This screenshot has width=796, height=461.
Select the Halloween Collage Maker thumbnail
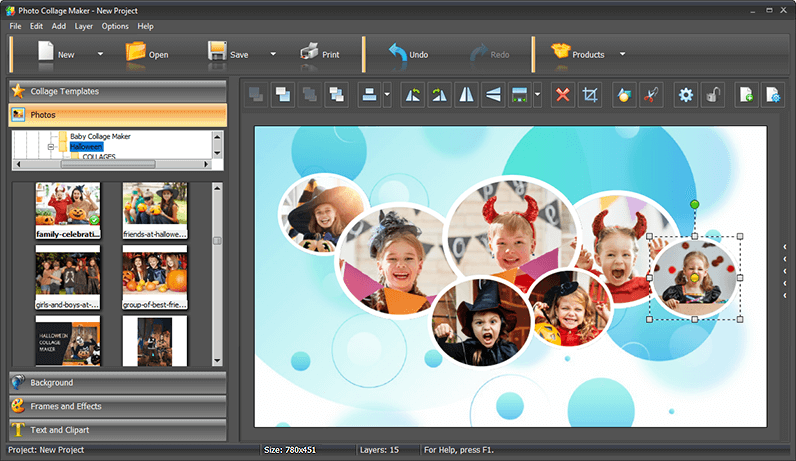[68, 341]
